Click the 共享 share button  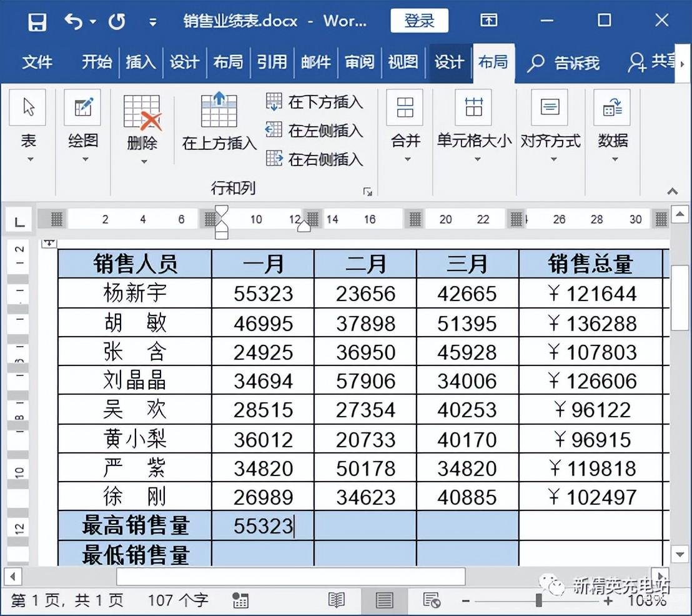pyautogui.click(x=651, y=62)
